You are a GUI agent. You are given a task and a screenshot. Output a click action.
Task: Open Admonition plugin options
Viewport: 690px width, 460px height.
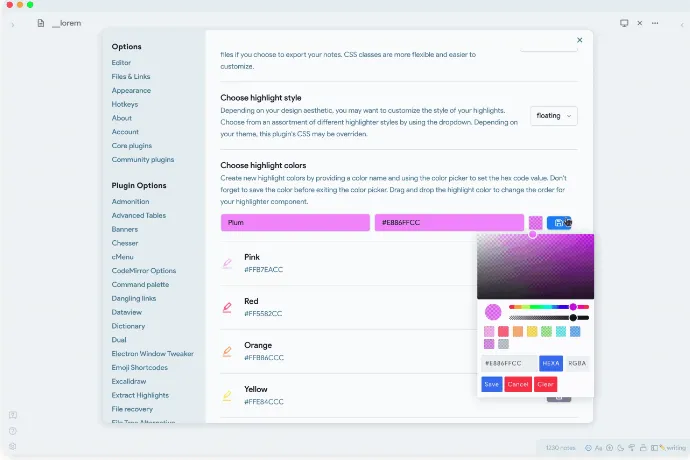[130, 201]
